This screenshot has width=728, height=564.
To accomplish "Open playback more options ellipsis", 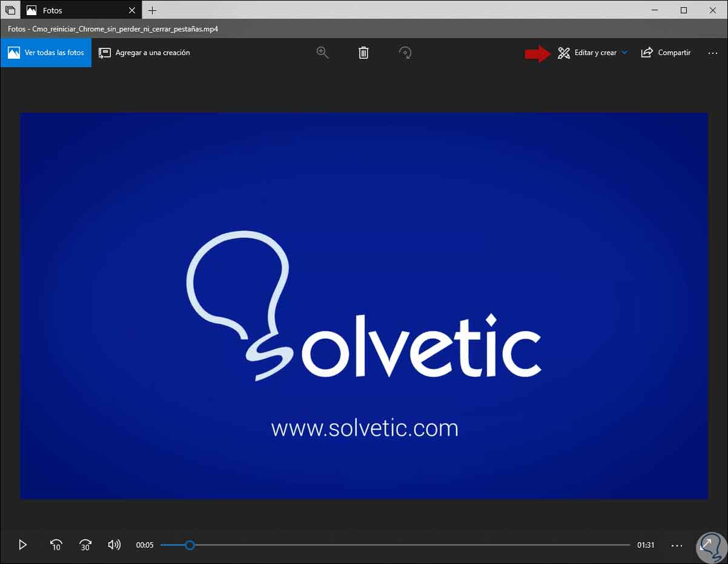I will [x=677, y=545].
